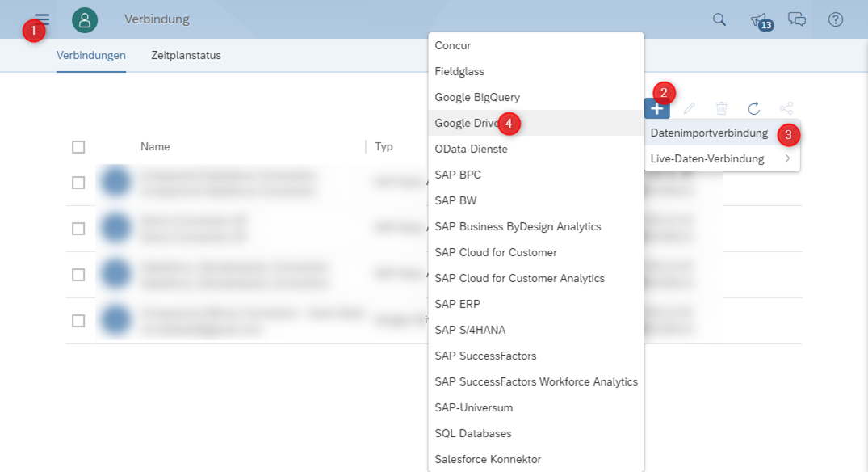This screenshot has height=472, width=868.
Task: Check the fourth connection row checkbox
Action: click(x=78, y=321)
